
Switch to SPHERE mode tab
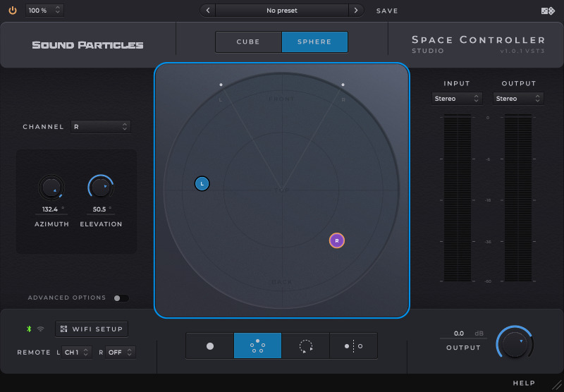pyautogui.click(x=314, y=42)
